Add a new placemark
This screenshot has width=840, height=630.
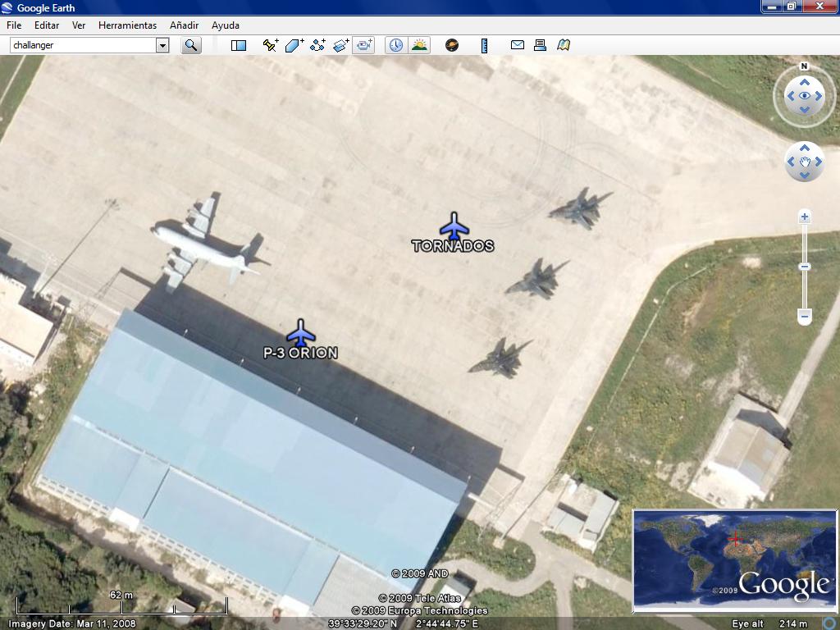coord(271,45)
